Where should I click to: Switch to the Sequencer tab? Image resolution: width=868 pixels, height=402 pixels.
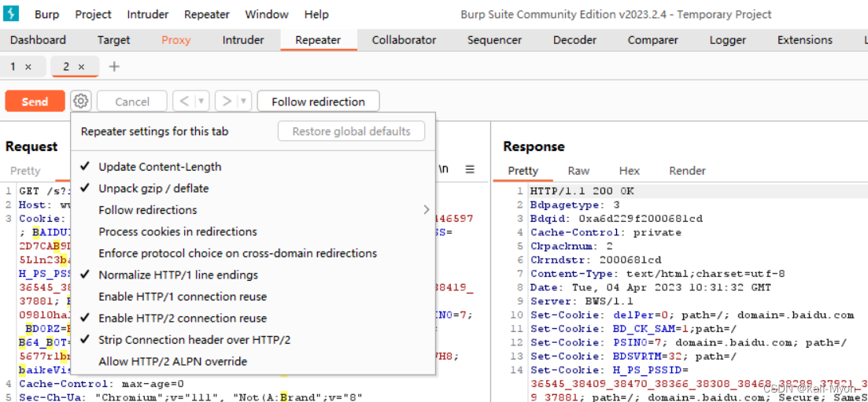point(494,40)
